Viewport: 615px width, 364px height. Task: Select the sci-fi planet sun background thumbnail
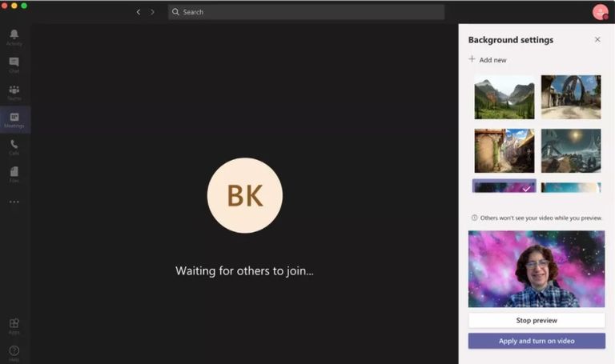point(571,151)
